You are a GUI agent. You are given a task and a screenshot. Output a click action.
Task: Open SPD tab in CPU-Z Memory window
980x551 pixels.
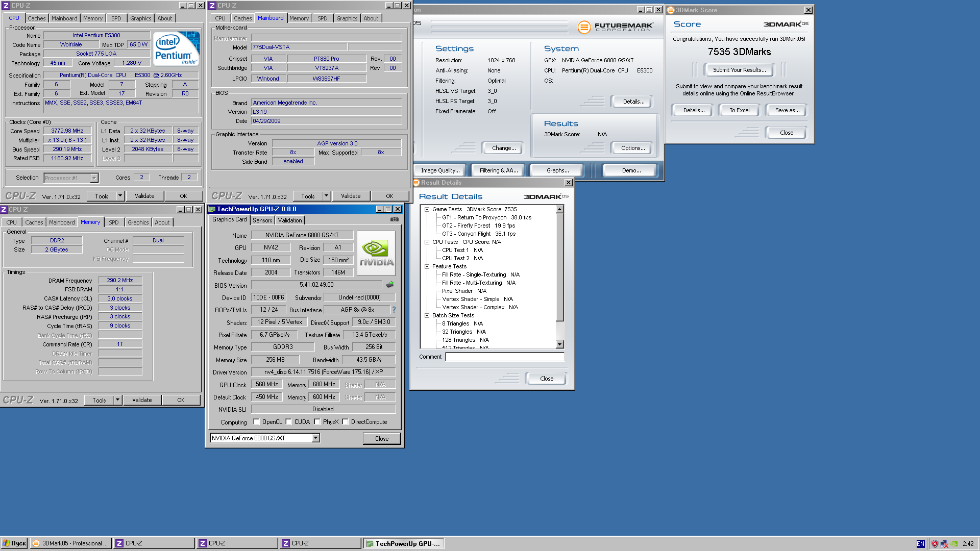pyautogui.click(x=113, y=222)
